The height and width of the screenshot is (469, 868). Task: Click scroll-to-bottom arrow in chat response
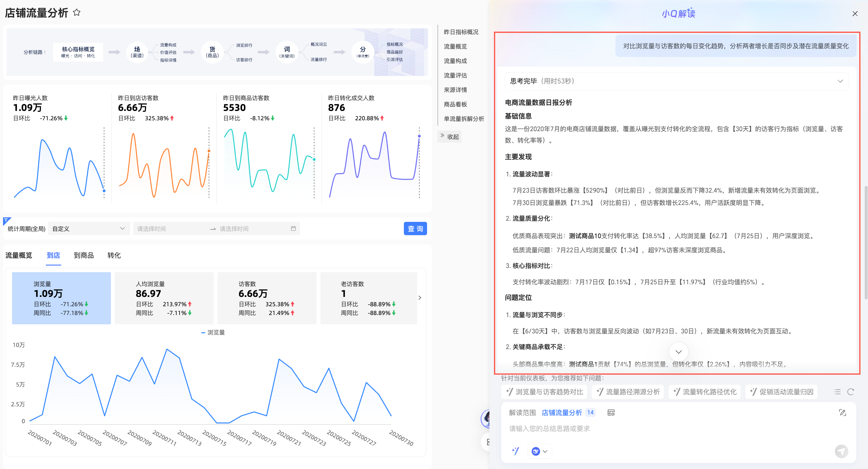tap(678, 351)
